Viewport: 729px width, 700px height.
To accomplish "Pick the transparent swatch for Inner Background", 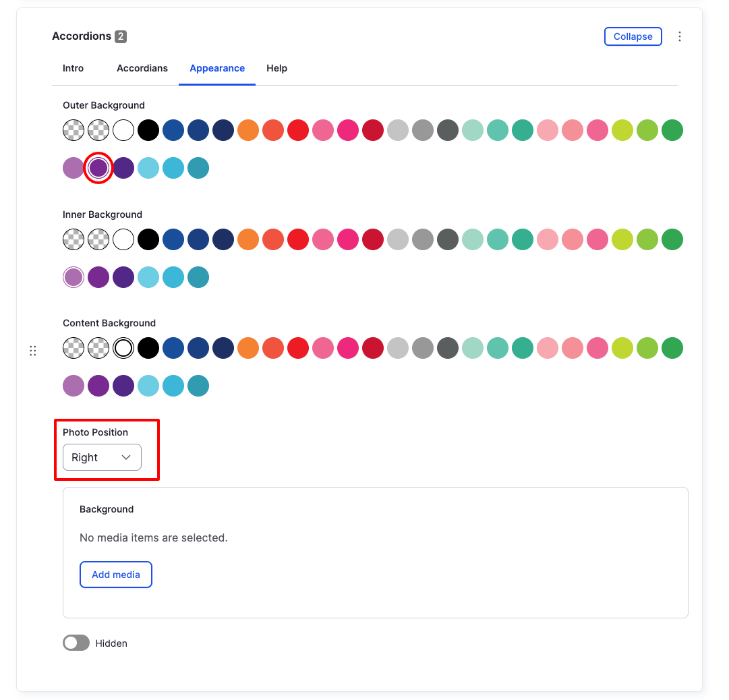I will (x=74, y=239).
